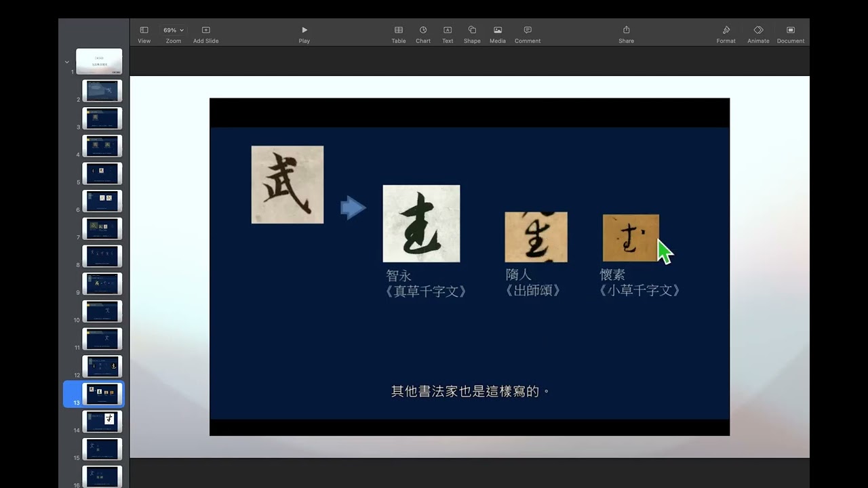Add a Comment to the slide
868x488 pixels.
click(528, 35)
